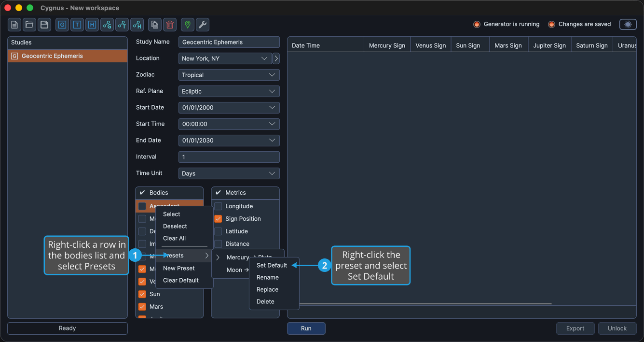The width and height of the screenshot is (644, 342).
Task: Open the Ref. Plane dropdown
Action: coord(229,91)
